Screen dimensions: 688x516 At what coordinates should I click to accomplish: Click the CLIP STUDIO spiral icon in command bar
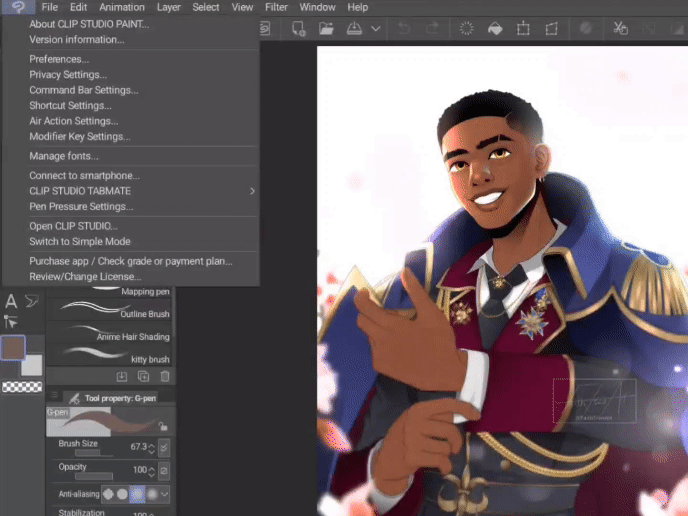pyautogui.click(x=265, y=29)
